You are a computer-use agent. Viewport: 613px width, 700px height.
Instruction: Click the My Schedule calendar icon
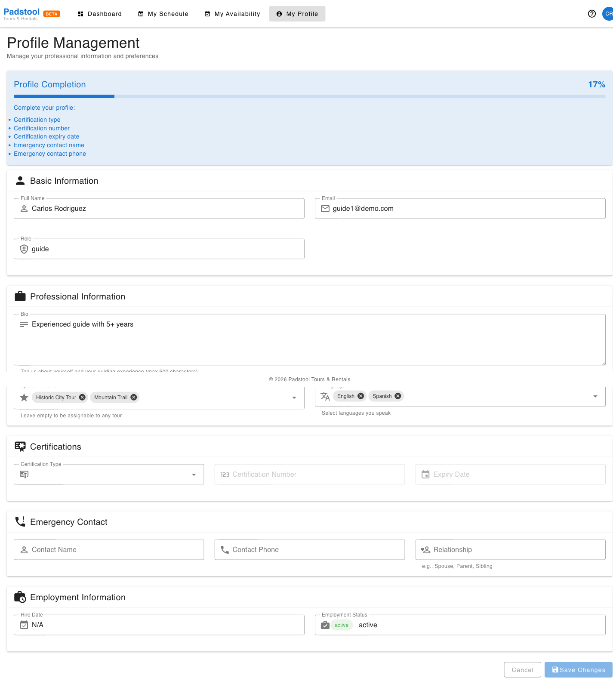click(x=141, y=14)
